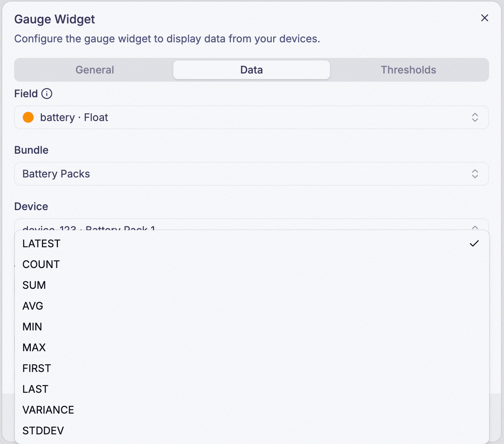Image resolution: width=504 pixels, height=444 pixels.
Task: Select the MAX option
Action: pos(252,347)
